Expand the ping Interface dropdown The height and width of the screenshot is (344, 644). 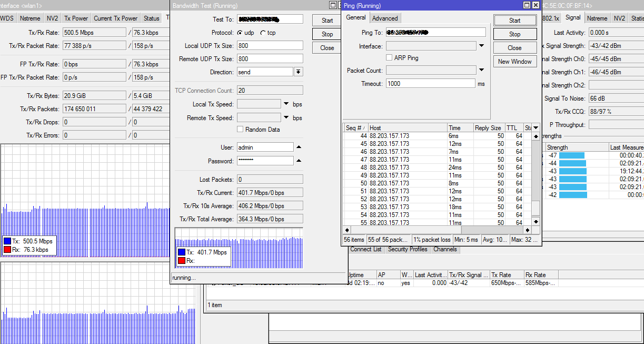(x=481, y=46)
